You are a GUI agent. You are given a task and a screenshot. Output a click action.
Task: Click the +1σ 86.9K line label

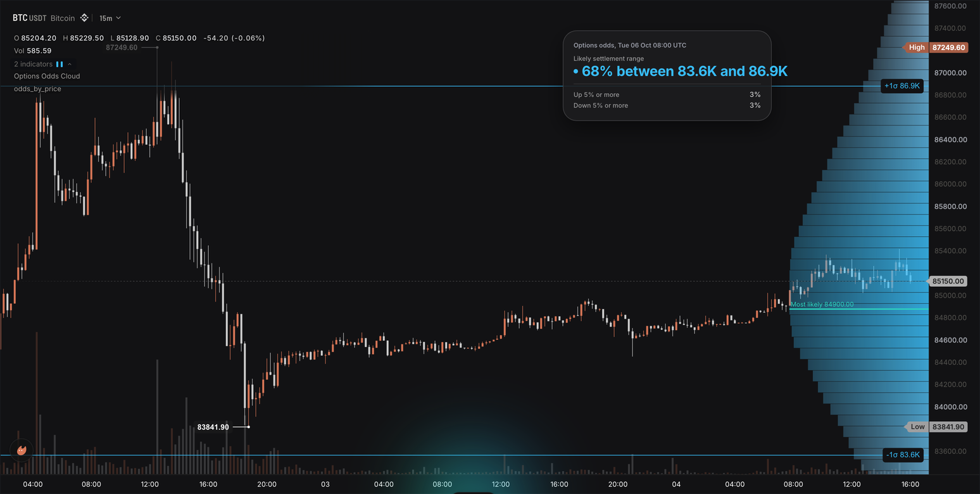click(902, 85)
